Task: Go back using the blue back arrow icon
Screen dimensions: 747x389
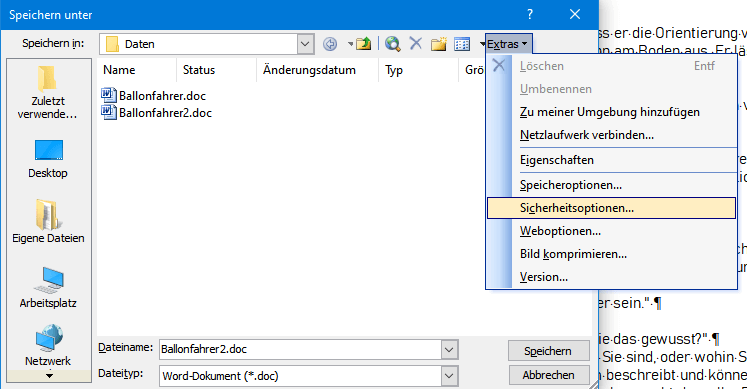Action: (330, 44)
